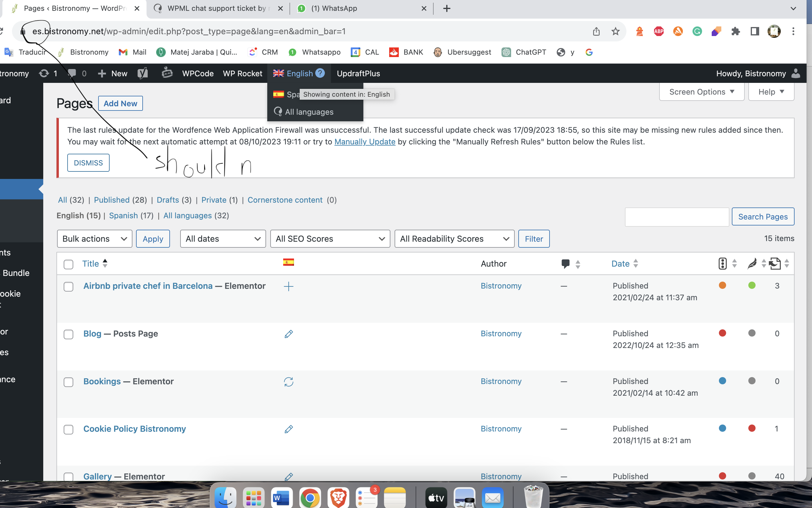
Task: Dismiss the Wordfence notice
Action: tap(88, 163)
